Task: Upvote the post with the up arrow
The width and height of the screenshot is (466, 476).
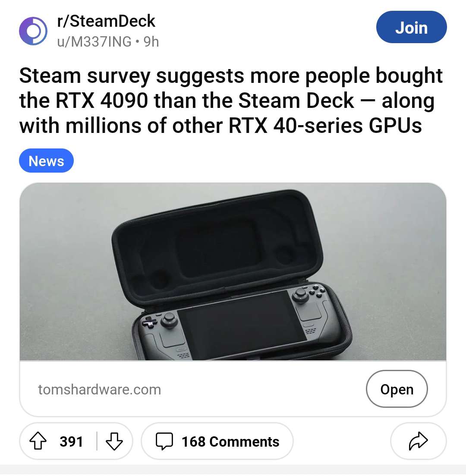Action: [x=38, y=441]
